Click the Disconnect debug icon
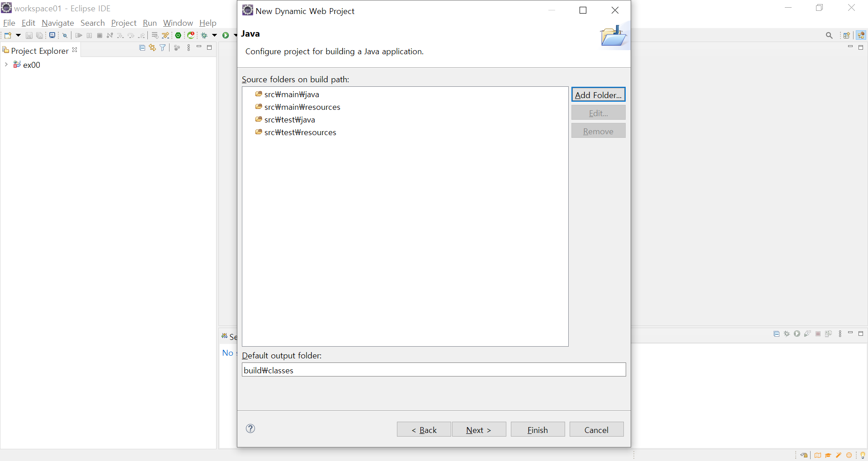This screenshot has height=461, width=868. click(x=110, y=35)
